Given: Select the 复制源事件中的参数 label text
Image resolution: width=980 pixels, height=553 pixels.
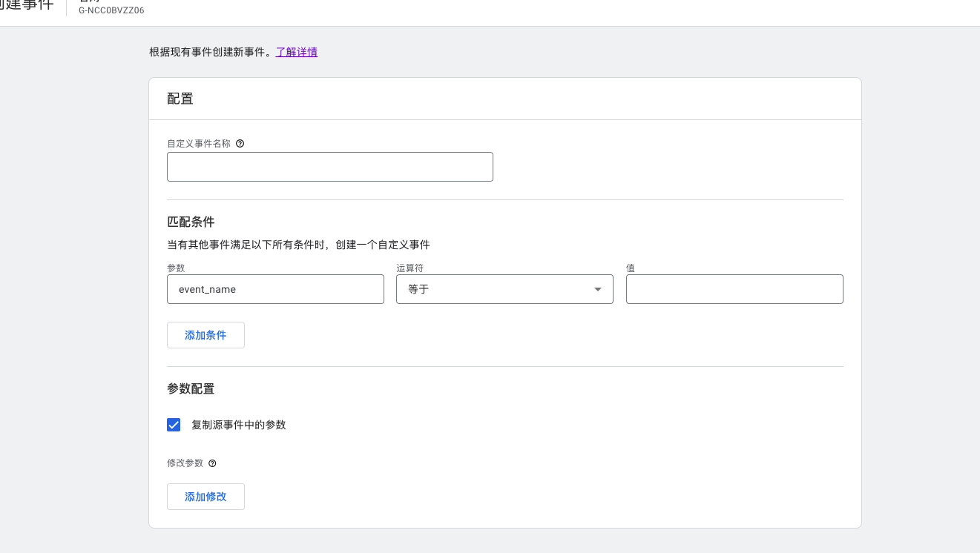Looking at the screenshot, I should pos(239,425).
